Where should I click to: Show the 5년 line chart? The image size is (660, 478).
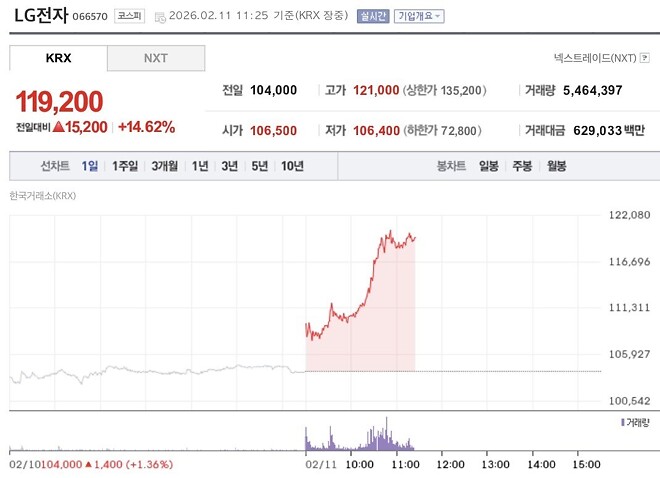[x=260, y=166]
